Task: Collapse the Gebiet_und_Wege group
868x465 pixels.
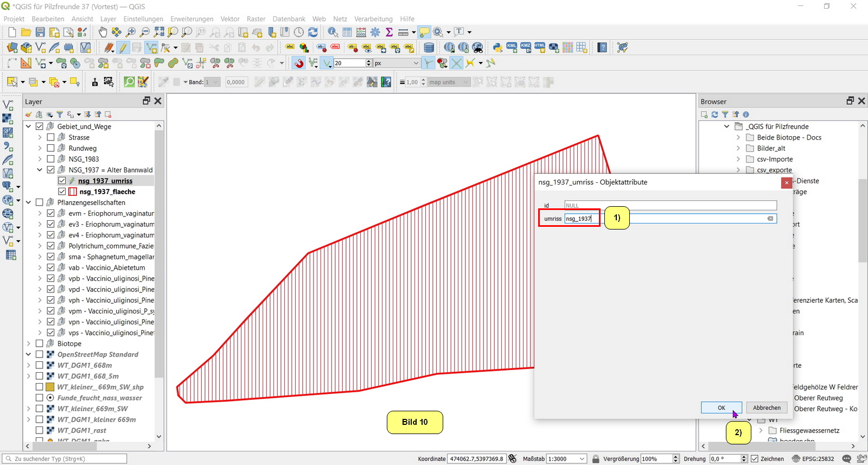Action: click(28, 126)
